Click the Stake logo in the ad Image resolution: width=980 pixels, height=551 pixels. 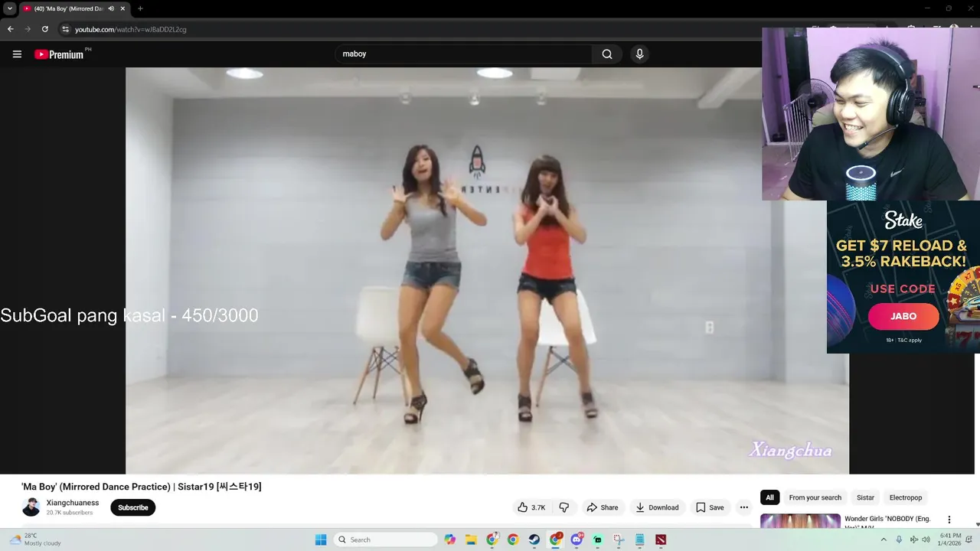tap(903, 220)
